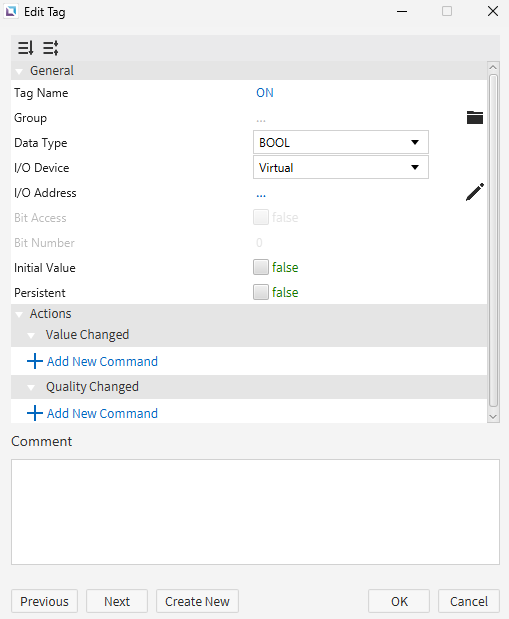The height and width of the screenshot is (619, 509).
Task: Click the Next button
Action: 117,601
